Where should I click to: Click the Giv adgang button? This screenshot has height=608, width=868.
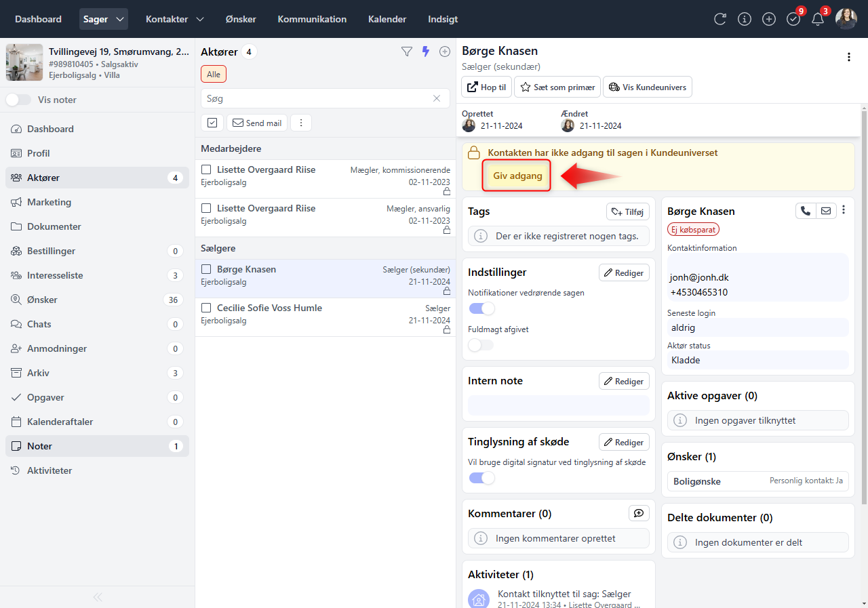[517, 176]
